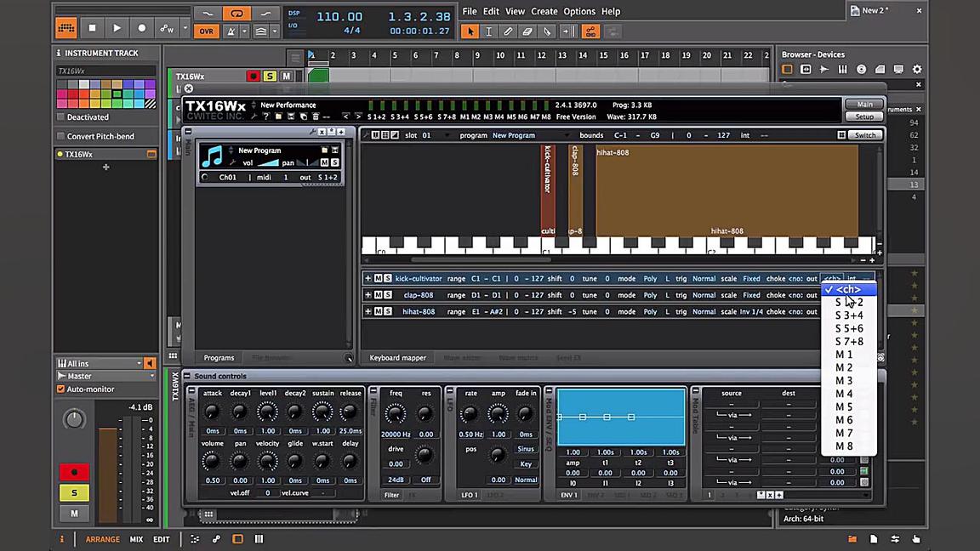The image size is (980, 551).
Task: Switch to MIX view
Action: (x=136, y=539)
